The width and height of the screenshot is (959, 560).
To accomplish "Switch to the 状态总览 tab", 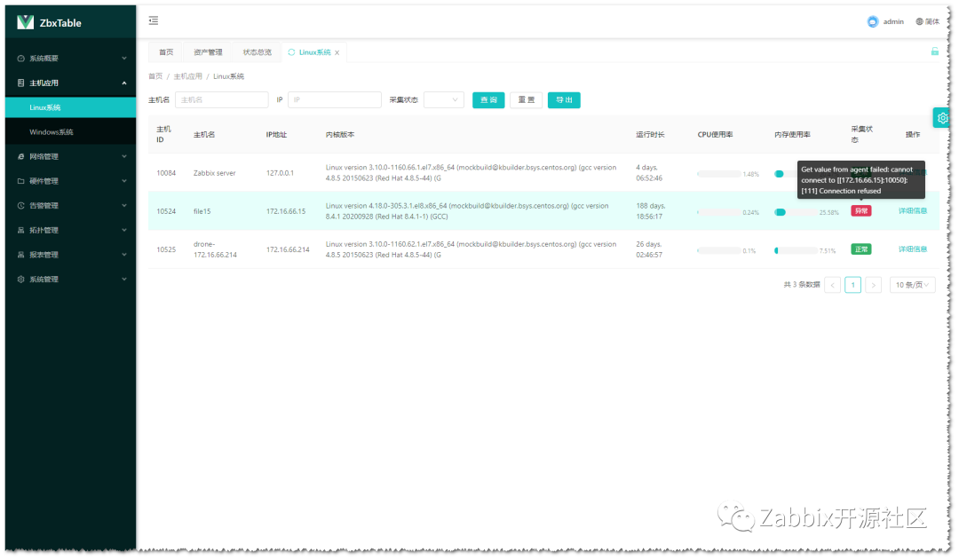I will [x=257, y=52].
